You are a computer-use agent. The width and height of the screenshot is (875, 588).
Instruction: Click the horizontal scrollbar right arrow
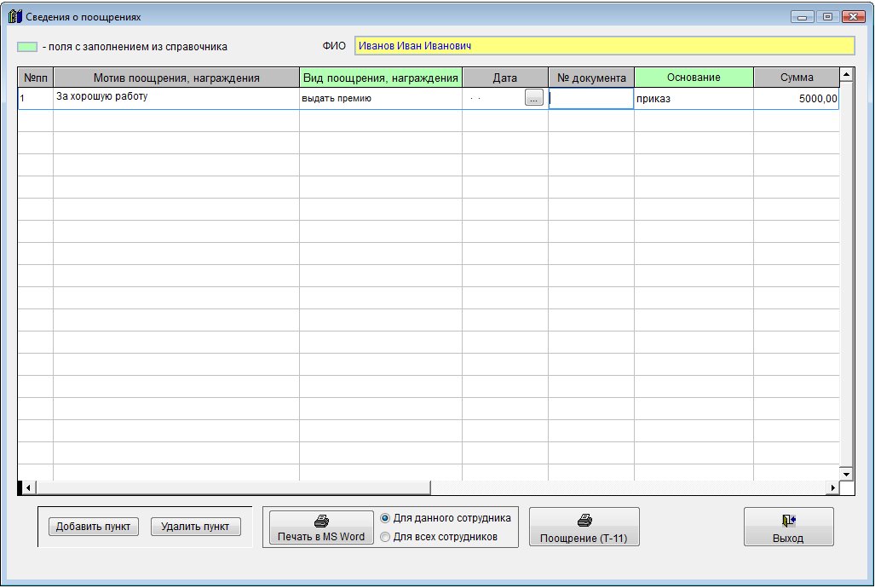tap(832, 488)
